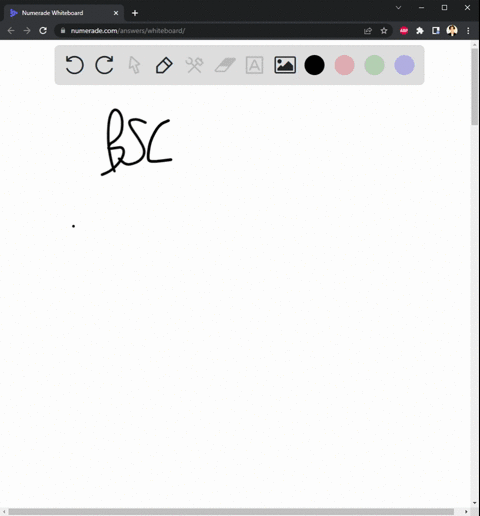The width and height of the screenshot is (480, 516).
Task: Activate the pen drawing tool
Action: coord(164,65)
